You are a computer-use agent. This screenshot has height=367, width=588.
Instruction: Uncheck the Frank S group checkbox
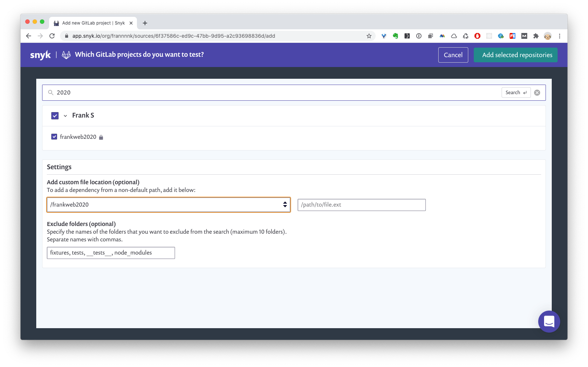pyautogui.click(x=55, y=116)
